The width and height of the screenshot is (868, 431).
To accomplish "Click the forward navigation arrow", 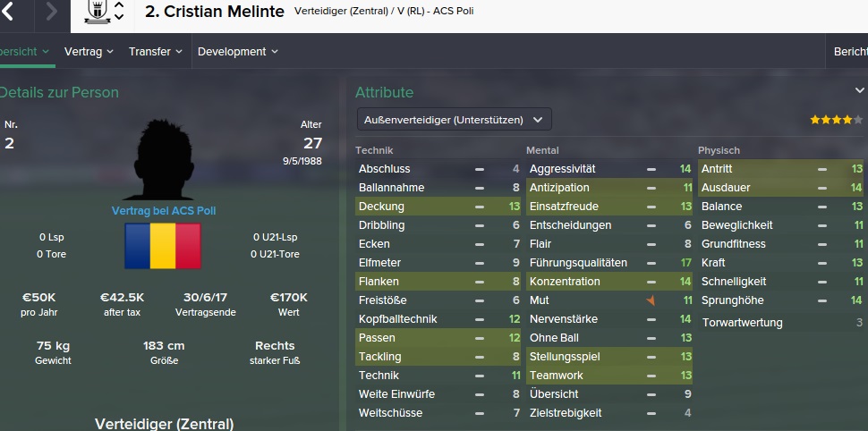I will click(51, 12).
